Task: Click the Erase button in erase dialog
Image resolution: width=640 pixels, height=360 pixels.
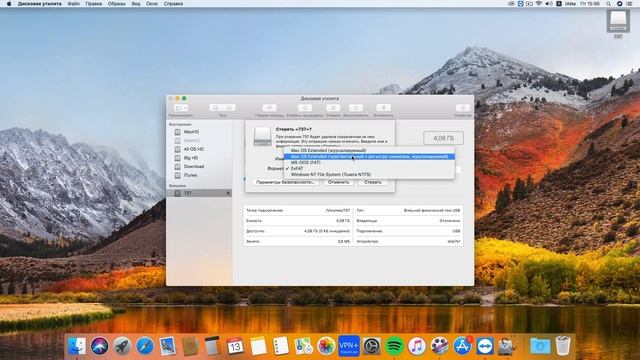Action: (373, 182)
